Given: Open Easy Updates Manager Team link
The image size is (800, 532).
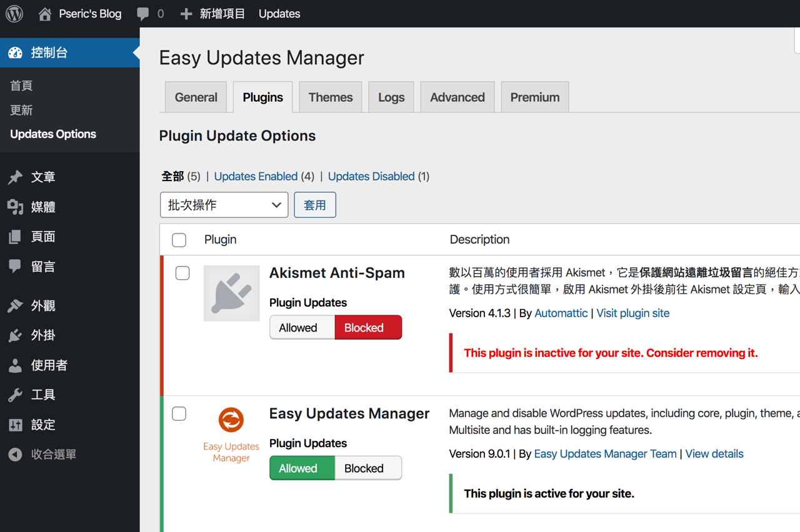Looking at the screenshot, I should pyautogui.click(x=606, y=454).
